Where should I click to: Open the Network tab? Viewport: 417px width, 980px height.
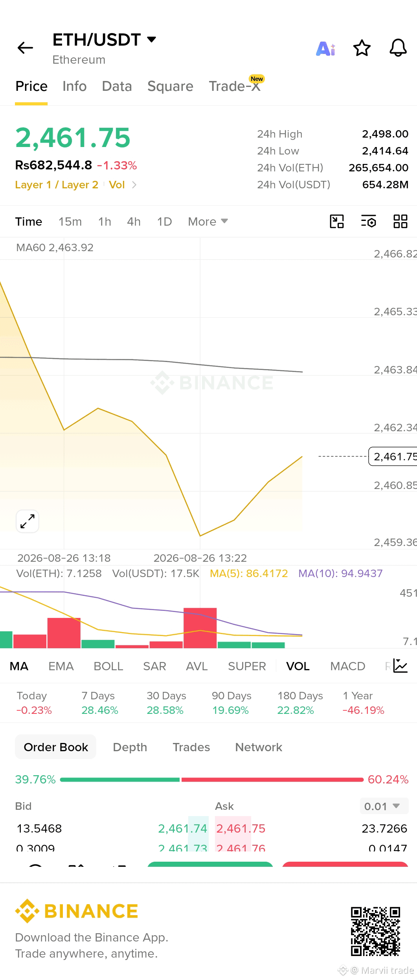click(x=259, y=747)
